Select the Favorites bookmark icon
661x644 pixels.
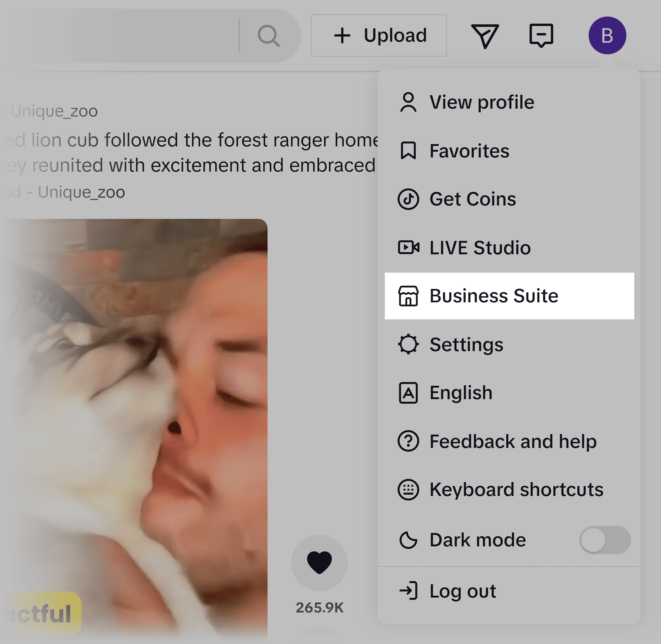pos(408,151)
